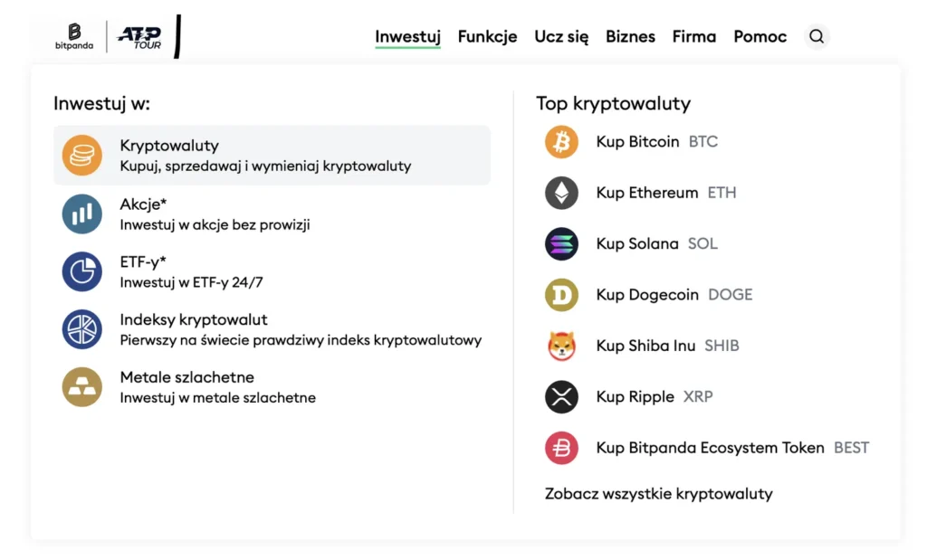Click the Solana logo icon

point(561,244)
